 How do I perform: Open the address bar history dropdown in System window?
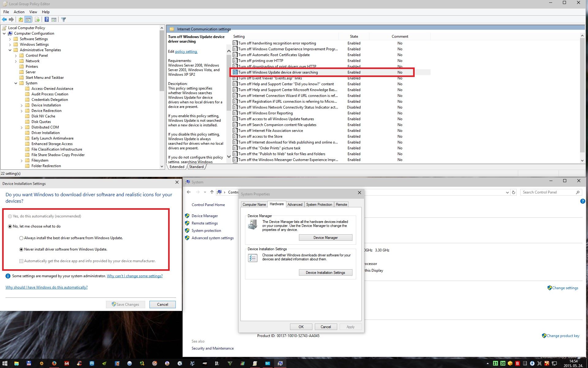click(x=507, y=192)
